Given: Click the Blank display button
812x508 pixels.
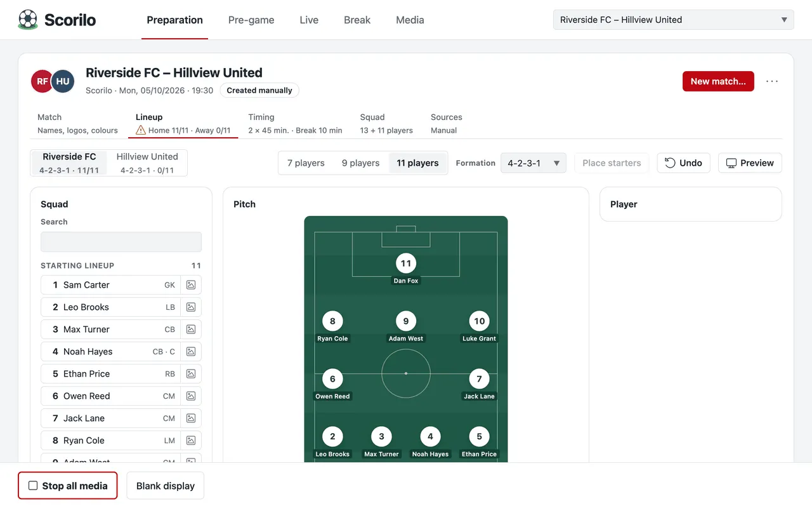Looking at the screenshot, I should (165, 486).
